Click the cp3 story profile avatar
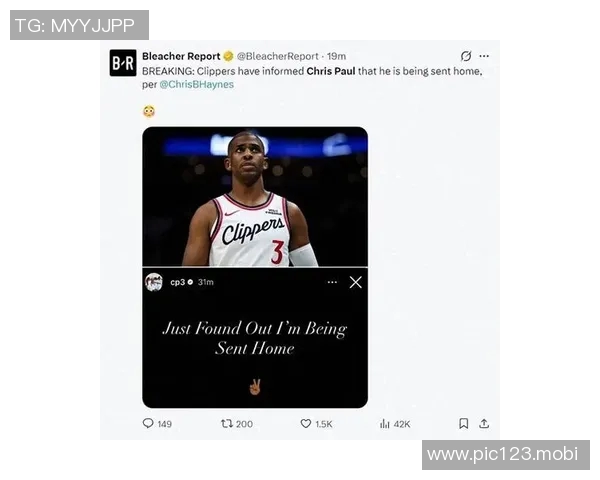The height and width of the screenshot is (480, 600). [154, 282]
